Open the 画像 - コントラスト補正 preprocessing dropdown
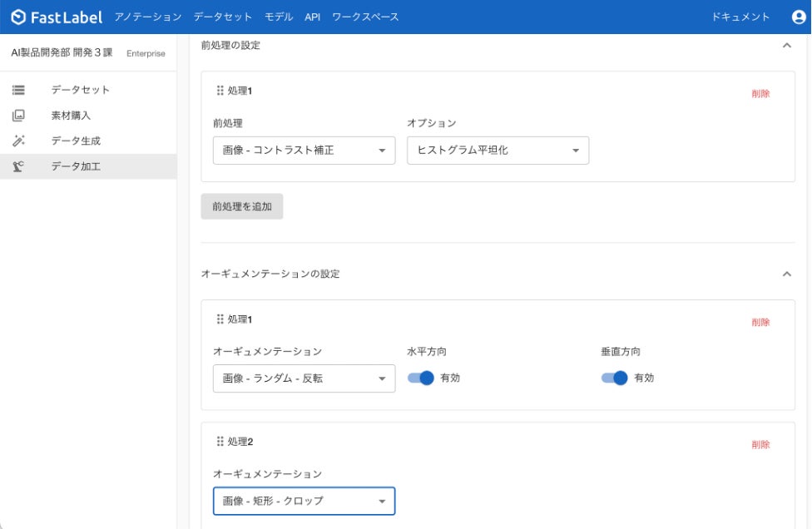Viewport: 812px width, 529px height. (x=304, y=151)
